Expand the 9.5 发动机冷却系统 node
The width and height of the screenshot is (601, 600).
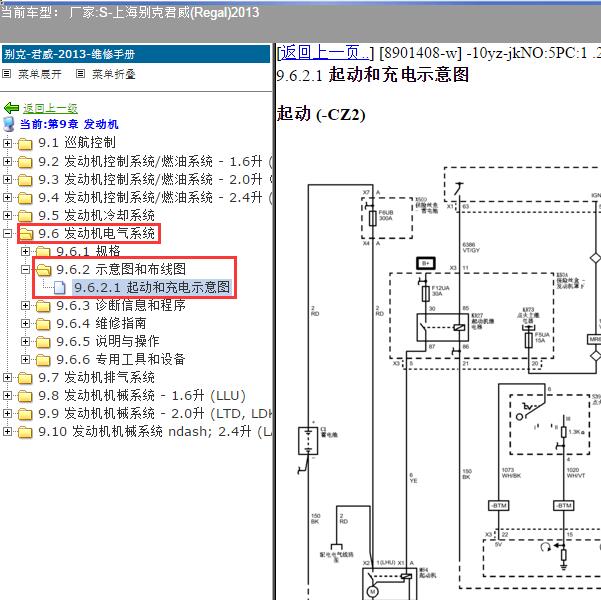(x=7, y=215)
